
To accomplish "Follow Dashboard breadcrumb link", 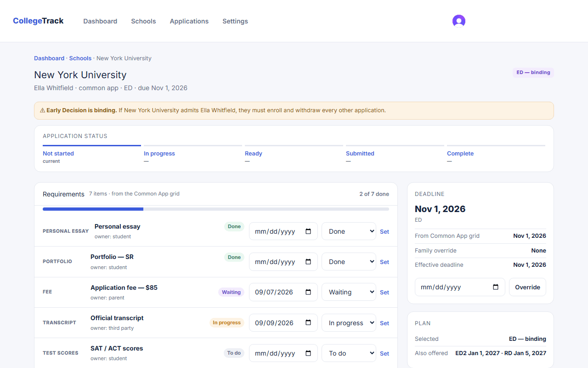I will pos(49,58).
